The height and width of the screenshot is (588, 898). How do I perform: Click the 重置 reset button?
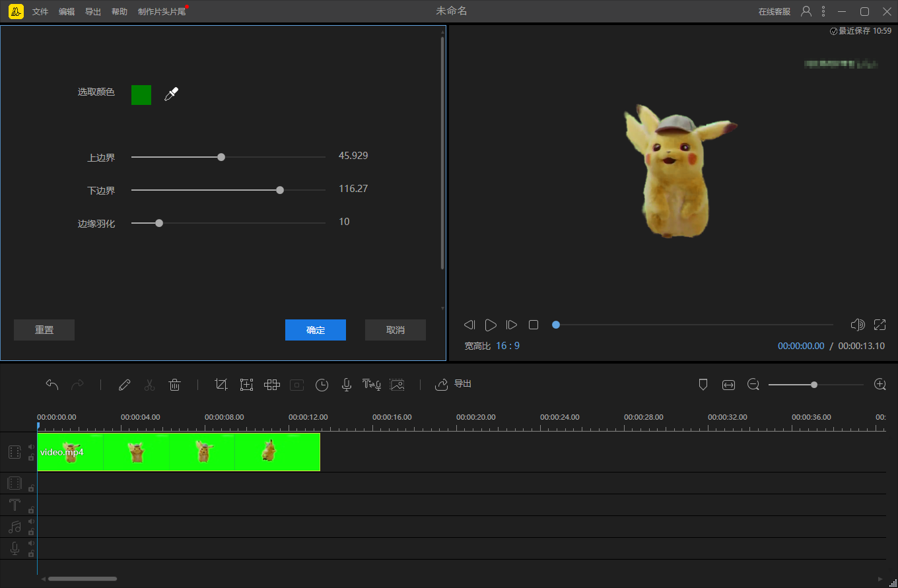tap(44, 330)
